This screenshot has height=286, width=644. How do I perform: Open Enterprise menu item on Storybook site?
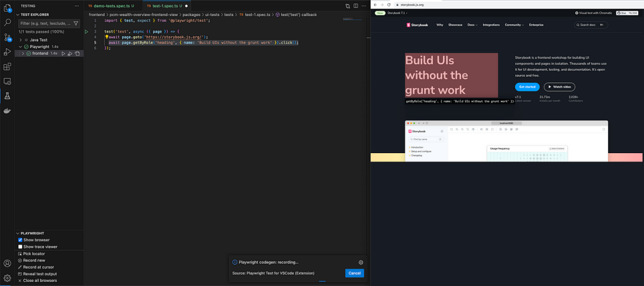click(536, 25)
